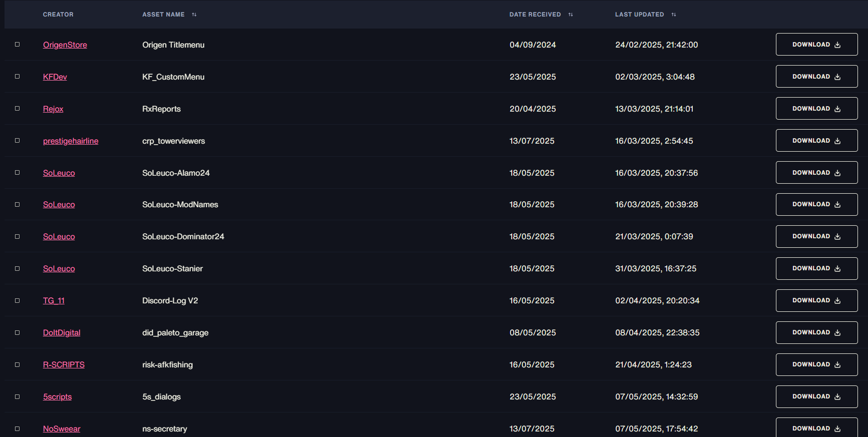Download the KF_CustomMenu asset
The height and width of the screenshot is (437, 868).
click(816, 77)
